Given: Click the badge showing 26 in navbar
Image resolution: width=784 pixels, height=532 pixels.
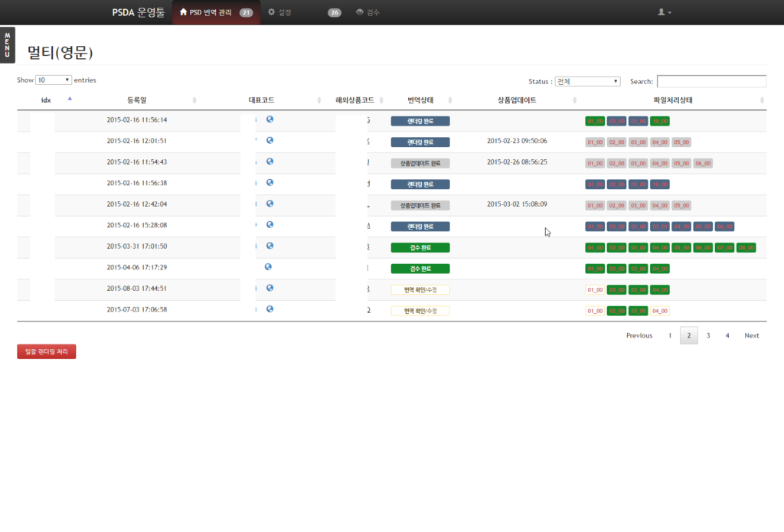Looking at the screenshot, I should [335, 13].
